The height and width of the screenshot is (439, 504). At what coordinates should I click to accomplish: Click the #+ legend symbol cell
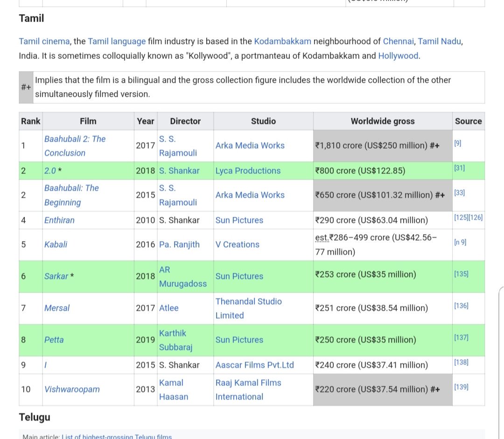pos(26,87)
